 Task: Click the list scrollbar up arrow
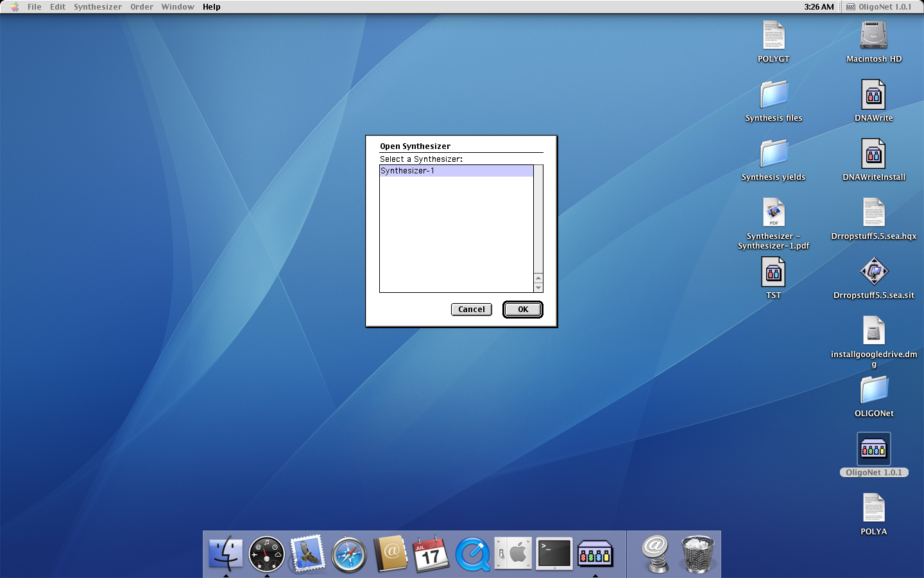pyautogui.click(x=538, y=278)
